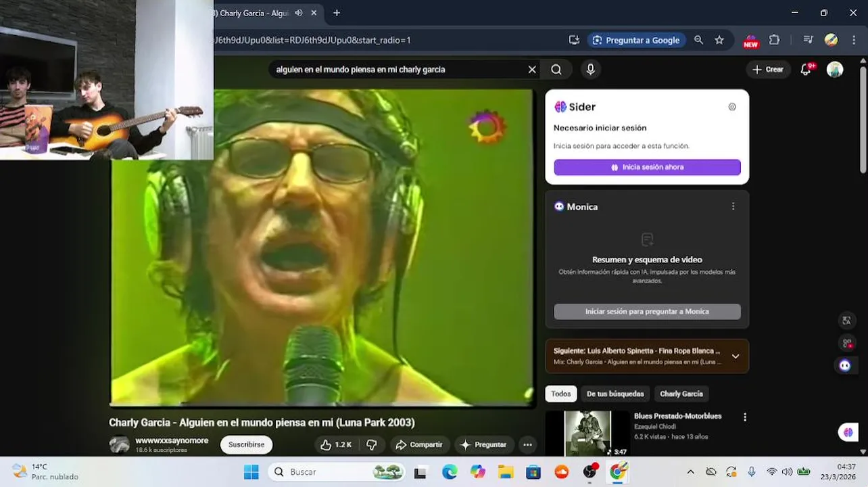868x487 pixels.
Task: Expand the Siguiente mix playlist chevron
Action: pos(736,356)
